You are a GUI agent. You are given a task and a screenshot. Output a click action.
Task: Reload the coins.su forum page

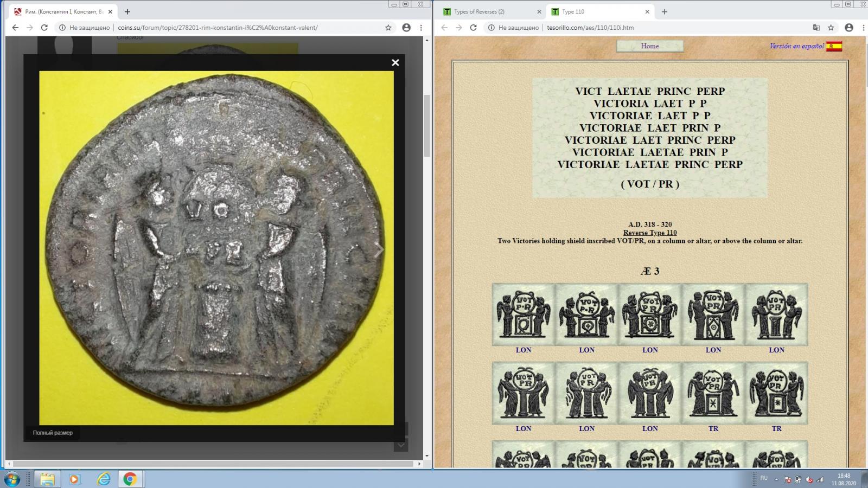coord(44,28)
